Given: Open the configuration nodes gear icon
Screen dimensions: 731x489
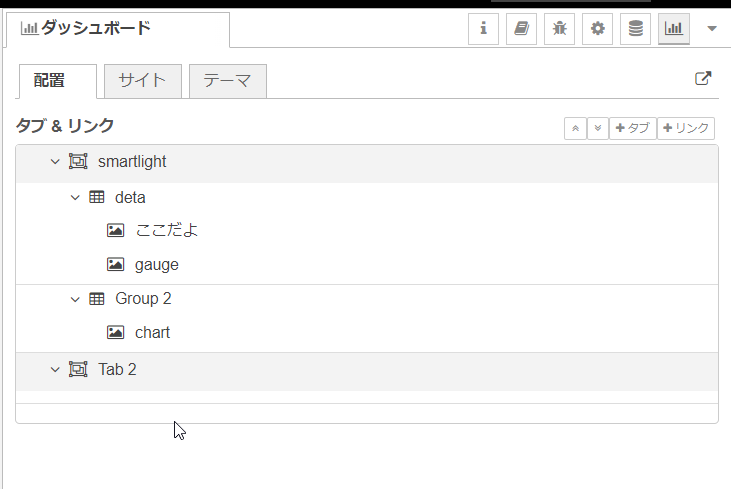Looking at the screenshot, I should (597, 29).
